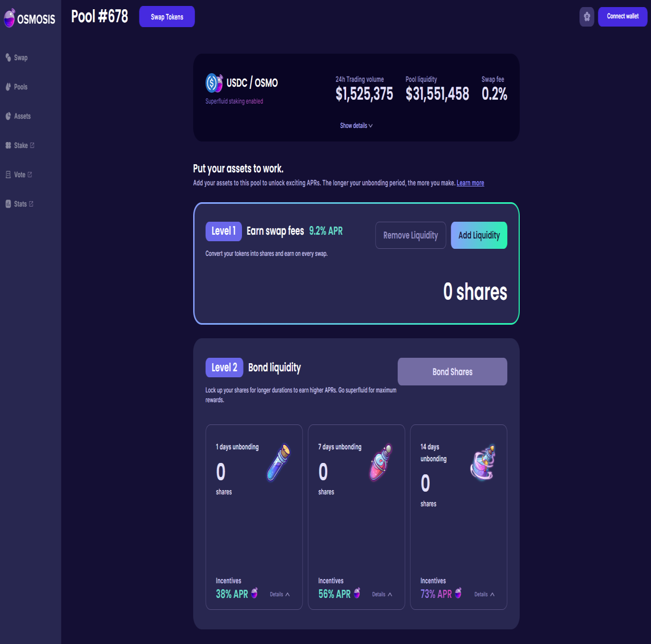Collapse Details for 14 days unbonding

tap(484, 595)
